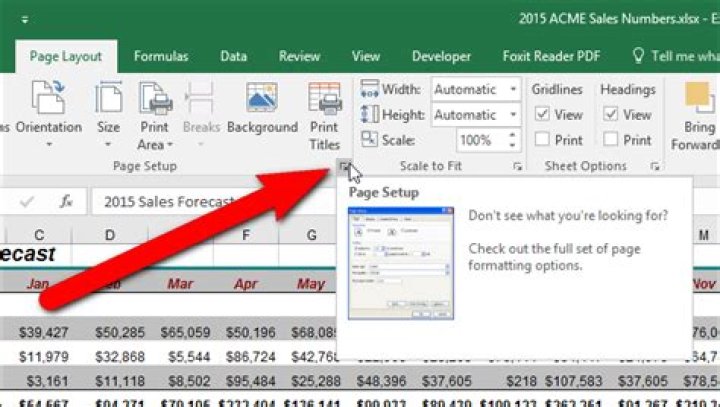Select the cell containing $25,288
The height and width of the screenshot is (407, 720).
316,381
